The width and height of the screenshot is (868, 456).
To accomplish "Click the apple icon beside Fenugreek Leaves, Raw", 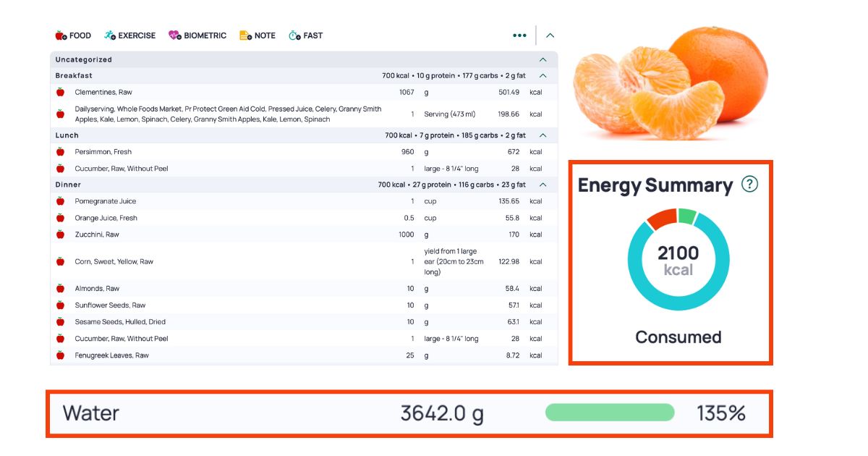I will tap(59, 355).
